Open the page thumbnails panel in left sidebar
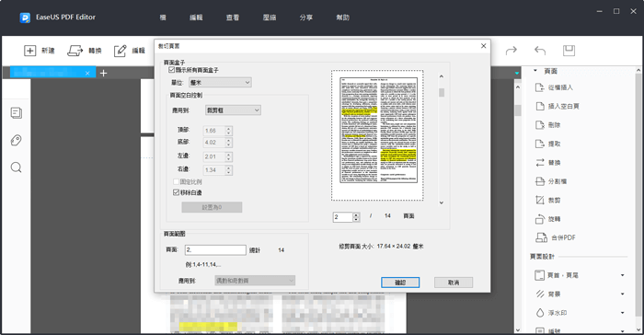Image resolution: width=644 pixels, height=335 pixels. 17,113
